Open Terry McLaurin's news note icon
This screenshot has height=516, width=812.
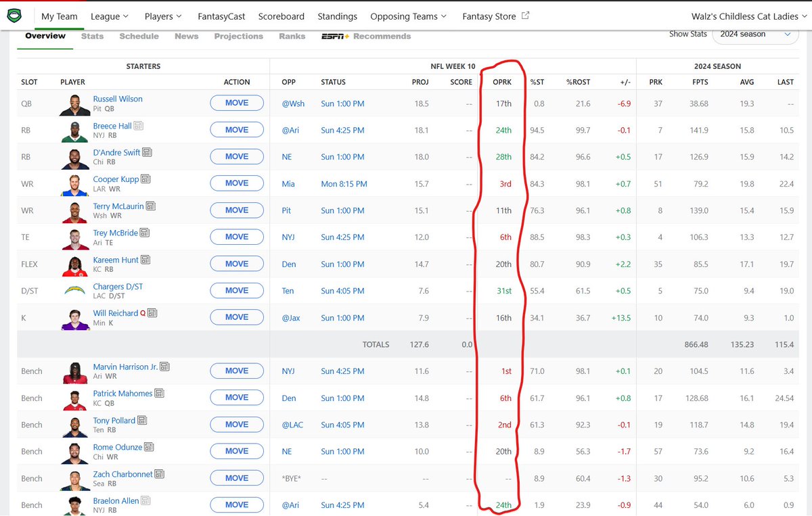[x=151, y=206]
